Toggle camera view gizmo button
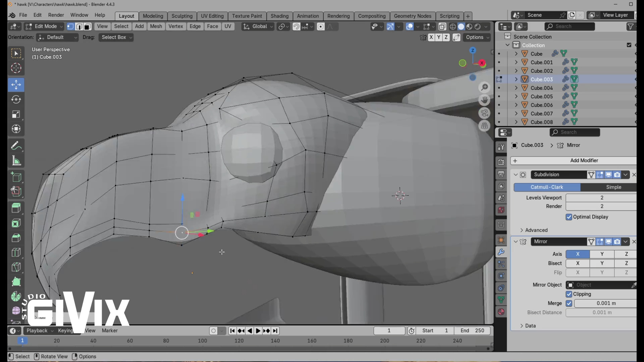Image resolution: width=644 pixels, height=362 pixels. 484,113
